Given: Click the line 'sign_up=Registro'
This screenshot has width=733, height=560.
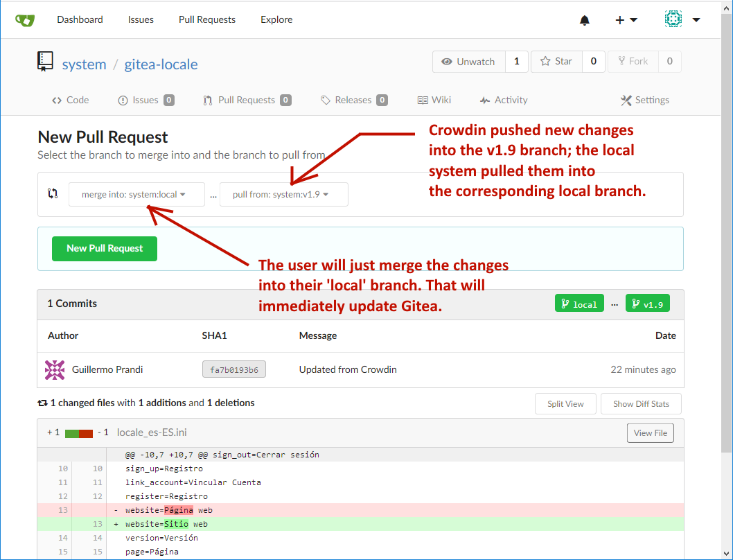Looking at the screenshot, I should coord(360,469).
